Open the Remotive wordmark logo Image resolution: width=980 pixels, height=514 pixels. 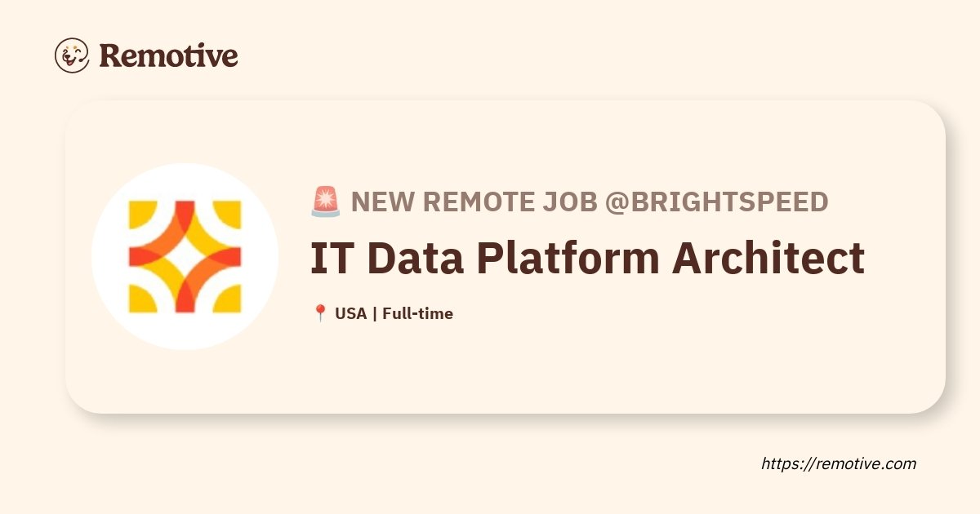point(169,56)
